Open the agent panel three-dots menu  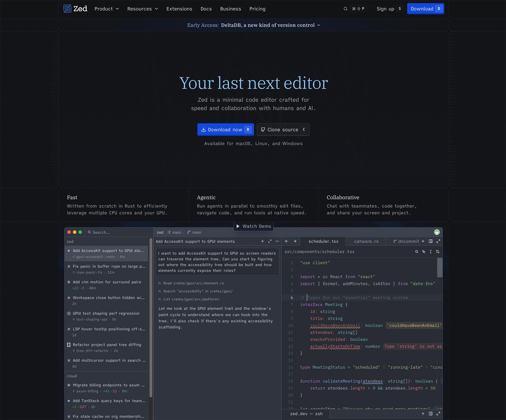(x=277, y=241)
